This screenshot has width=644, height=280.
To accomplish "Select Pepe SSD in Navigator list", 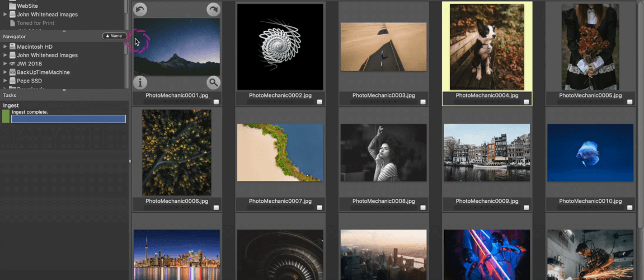I will pos(29,81).
